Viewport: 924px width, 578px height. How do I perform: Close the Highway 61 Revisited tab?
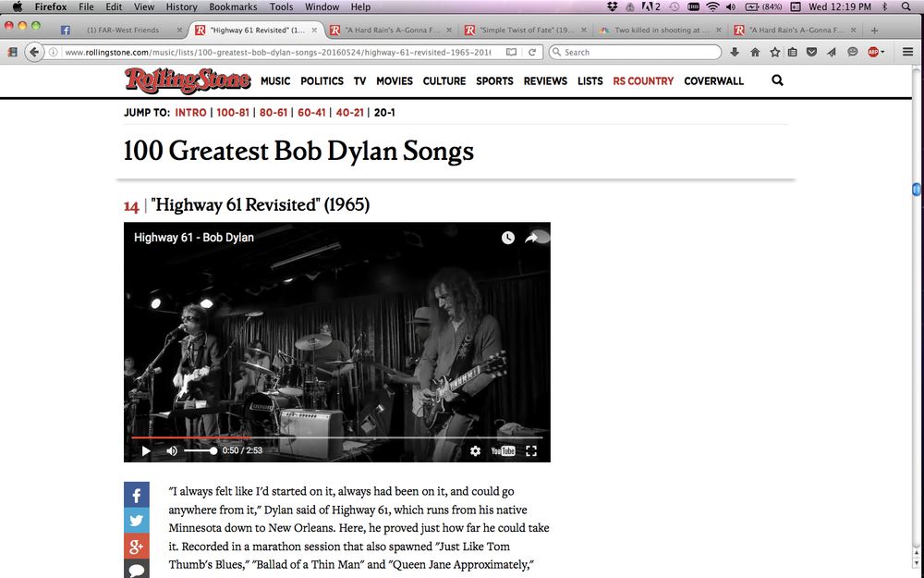[x=314, y=31]
